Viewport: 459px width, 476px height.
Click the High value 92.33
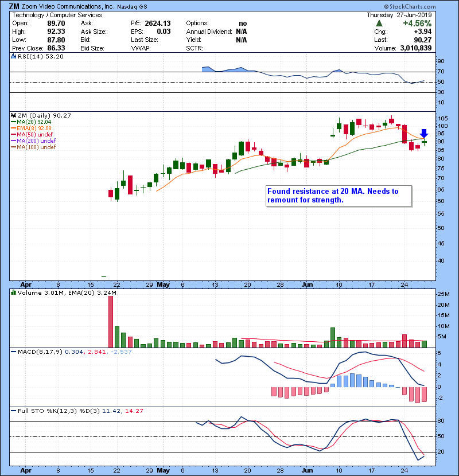[56, 32]
